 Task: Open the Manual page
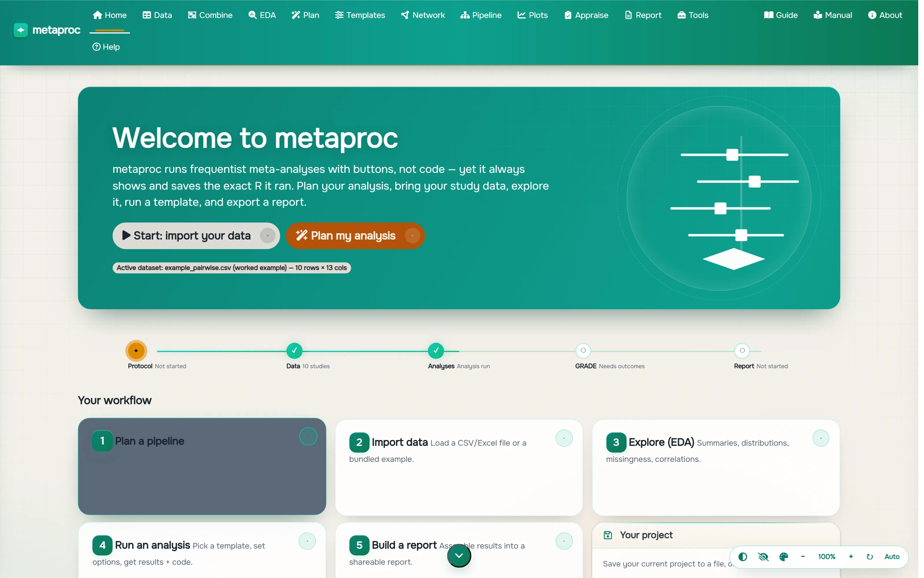coord(833,15)
